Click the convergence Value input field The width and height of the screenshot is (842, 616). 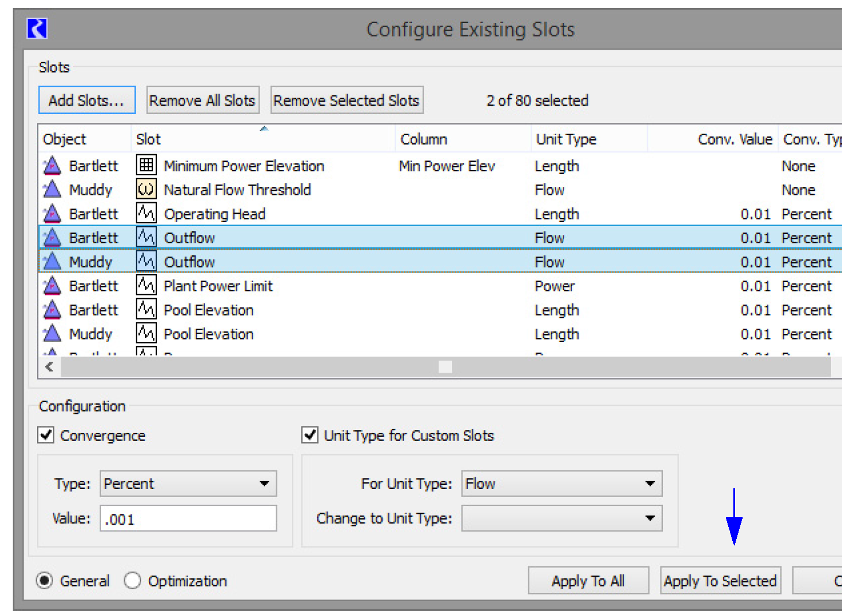pyautogui.click(x=188, y=519)
